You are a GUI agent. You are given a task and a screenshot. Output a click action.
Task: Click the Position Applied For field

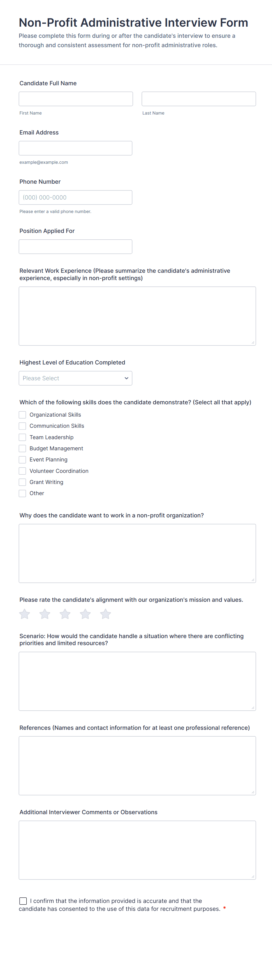pyautogui.click(x=75, y=246)
